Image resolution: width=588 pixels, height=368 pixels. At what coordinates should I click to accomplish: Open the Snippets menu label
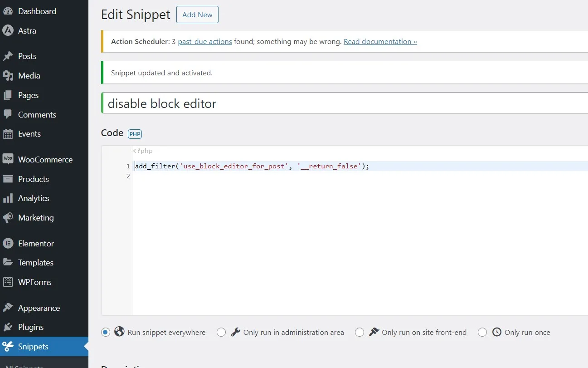pos(33,347)
